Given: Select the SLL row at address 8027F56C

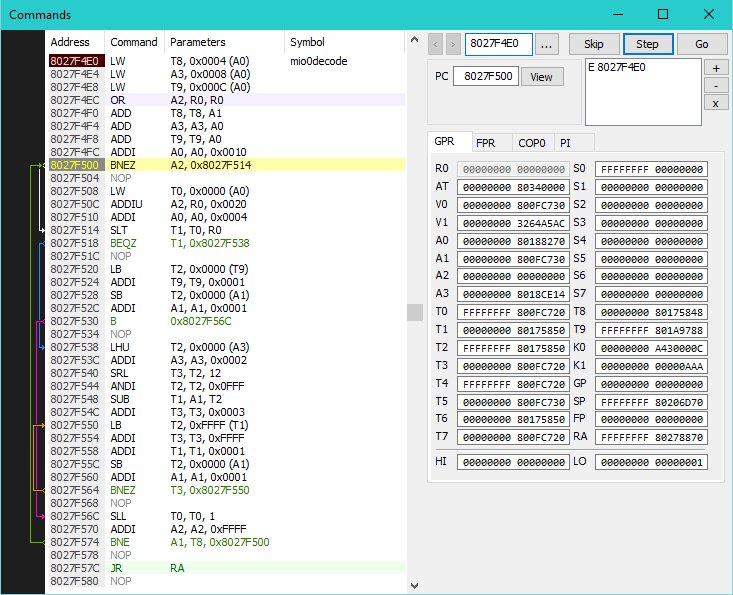Looking at the screenshot, I should 227,516.
